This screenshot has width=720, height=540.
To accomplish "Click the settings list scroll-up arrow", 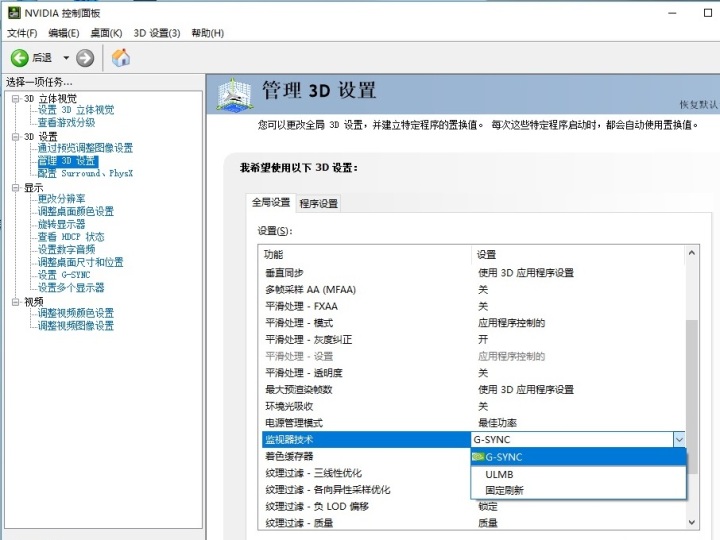I will click(692, 253).
